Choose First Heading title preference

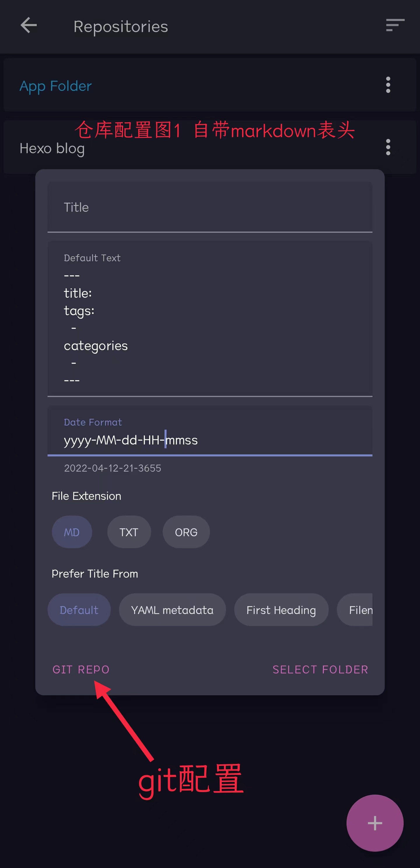[x=281, y=610]
